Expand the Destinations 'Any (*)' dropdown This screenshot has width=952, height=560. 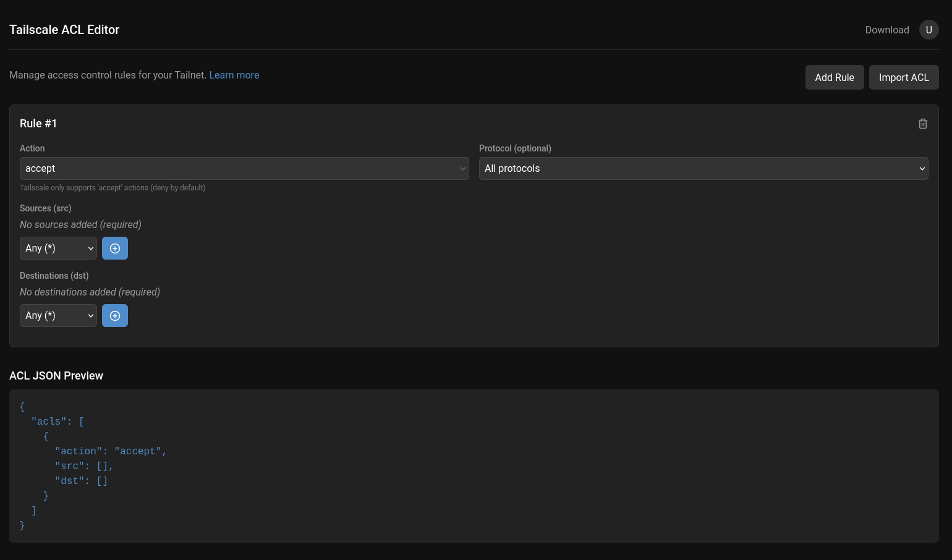[x=58, y=316]
